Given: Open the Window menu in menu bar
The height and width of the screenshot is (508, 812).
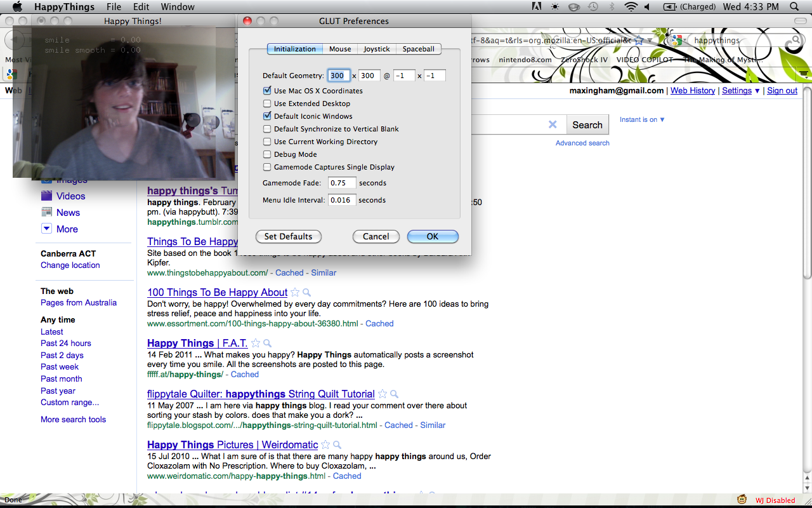Looking at the screenshot, I should click(x=178, y=7).
